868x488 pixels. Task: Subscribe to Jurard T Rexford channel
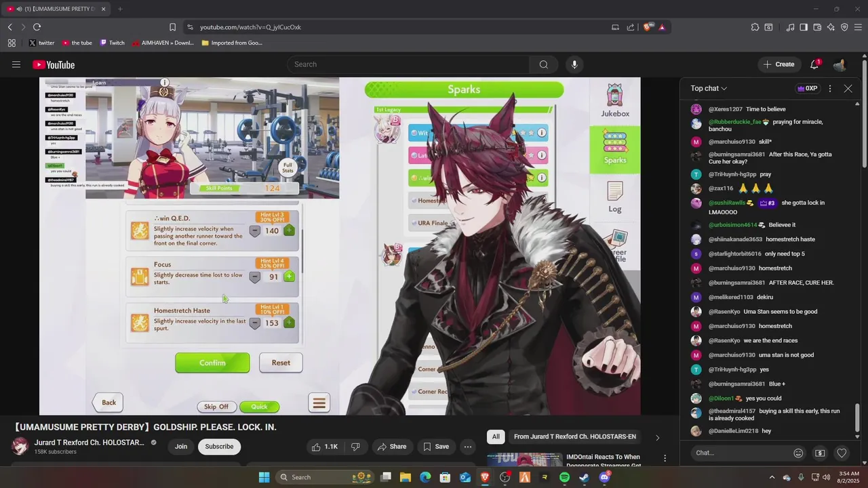[x=219, y=447]
